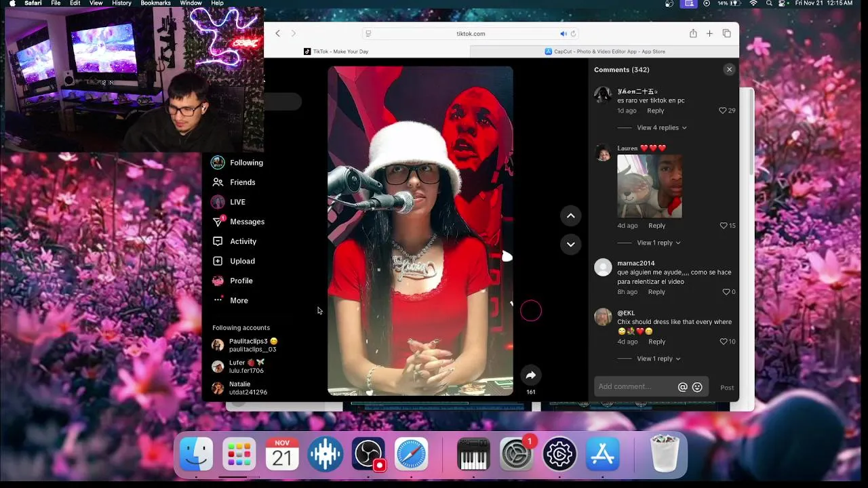Viewport: 868px width, 488px height.
Task: Open the Activity notifications
Action: (x=234, y=241)
